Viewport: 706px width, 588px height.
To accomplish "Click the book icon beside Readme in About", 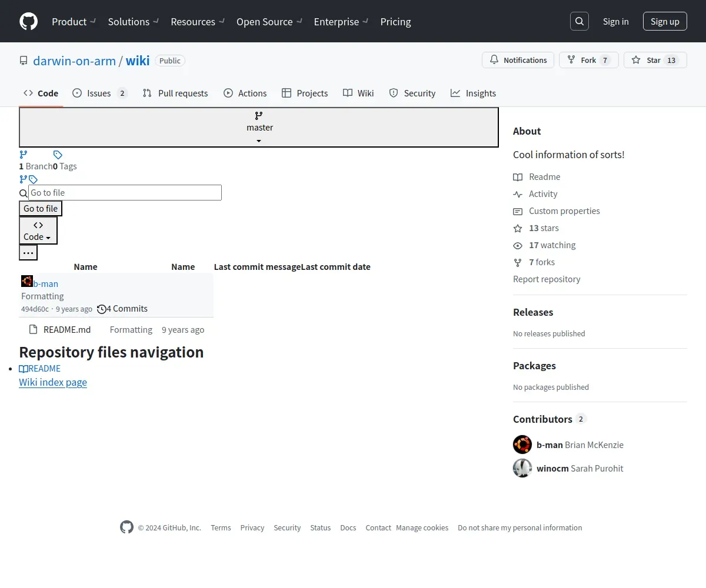I will coord(518,177).
